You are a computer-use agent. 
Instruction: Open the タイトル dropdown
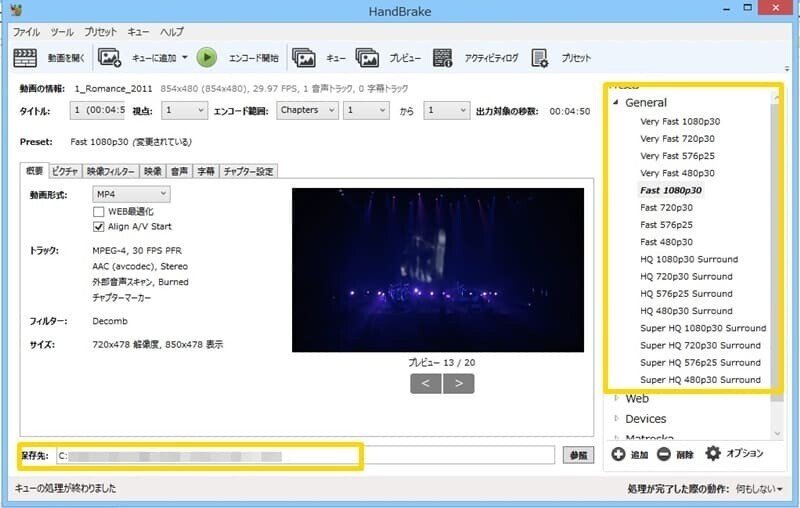click(x=97, y=110)
